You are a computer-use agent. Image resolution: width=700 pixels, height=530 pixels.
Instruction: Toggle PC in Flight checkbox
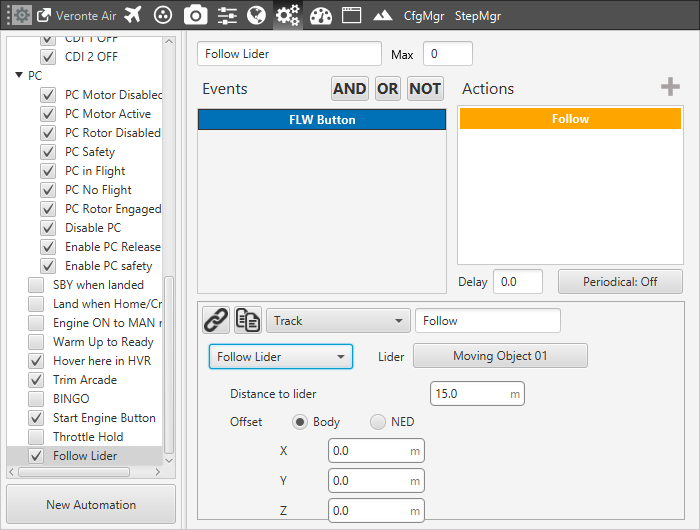(48, 171)
